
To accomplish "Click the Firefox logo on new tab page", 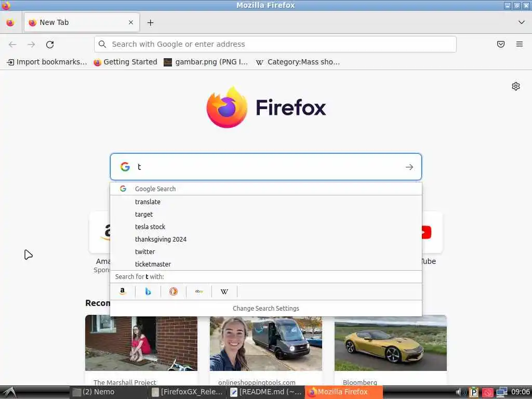I will [266, 108].
